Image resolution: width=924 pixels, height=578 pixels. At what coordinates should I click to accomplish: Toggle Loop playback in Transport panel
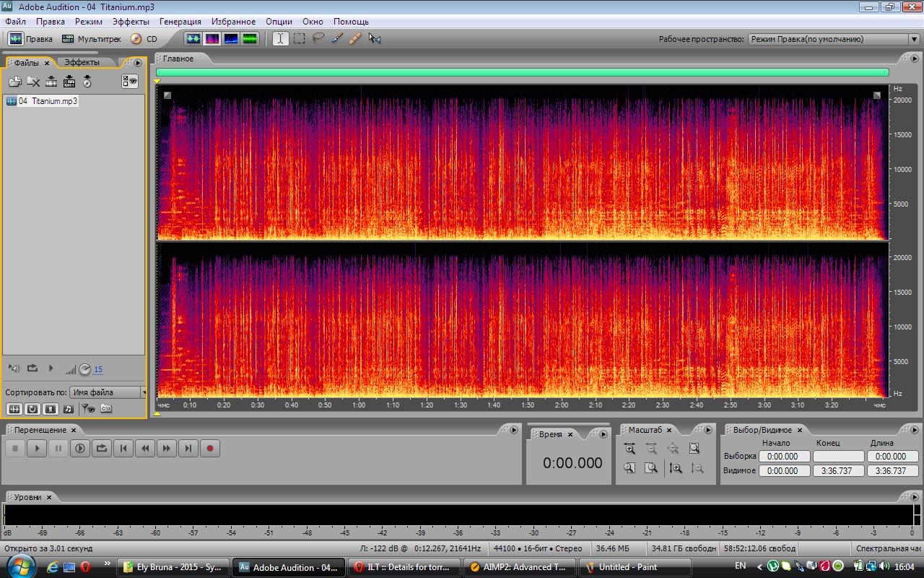click(x=102, y=449)
